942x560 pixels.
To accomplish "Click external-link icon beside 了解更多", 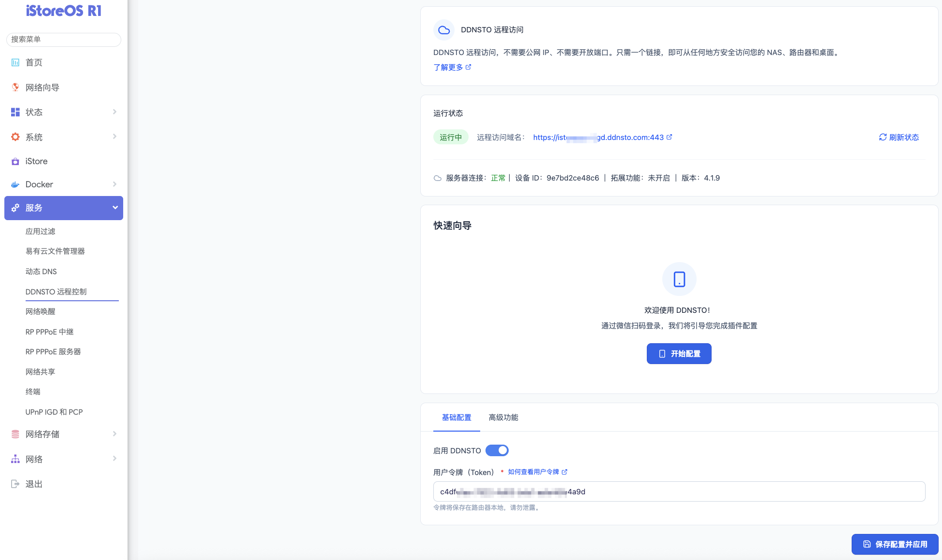I will (468, 67).
